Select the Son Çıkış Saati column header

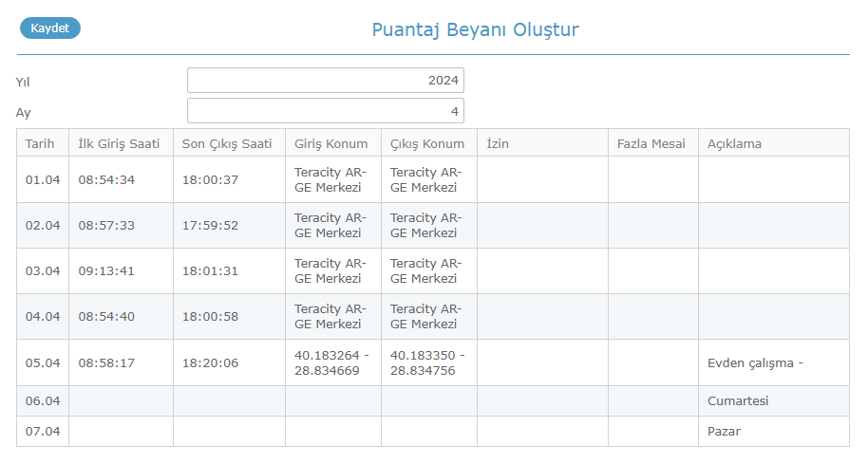(229, 143)
